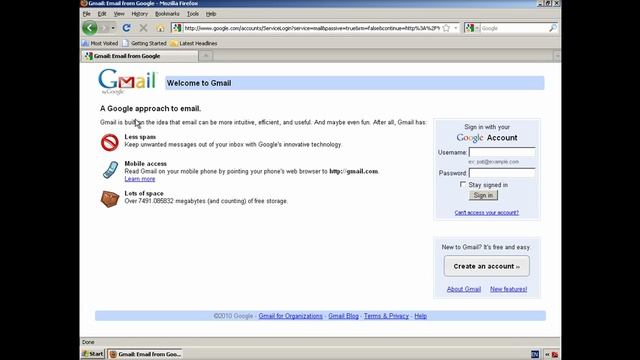This screenshot has height=360, width=640.
Task: Click the Mobile access phone icon
Action: click(110, 170)
